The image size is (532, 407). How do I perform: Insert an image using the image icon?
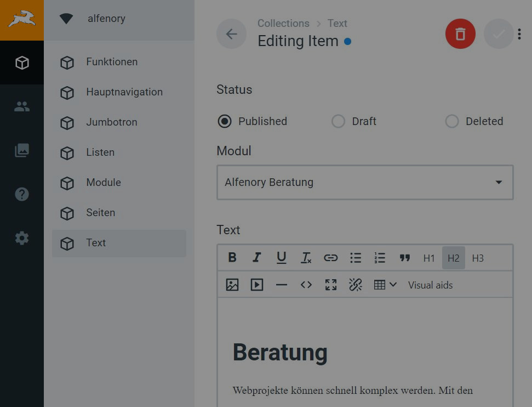232,285
